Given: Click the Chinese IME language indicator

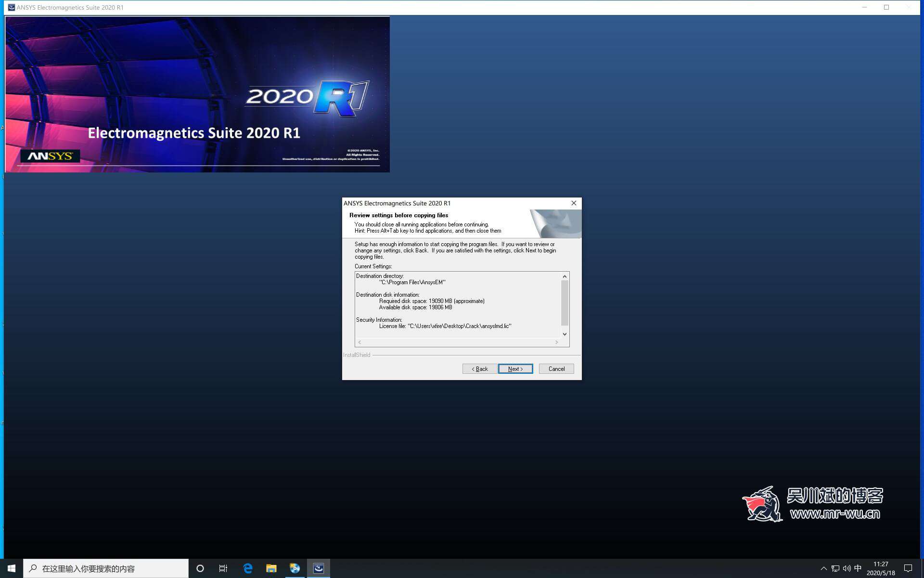Looking at the screenshot, I should click(x=858, y=568).
